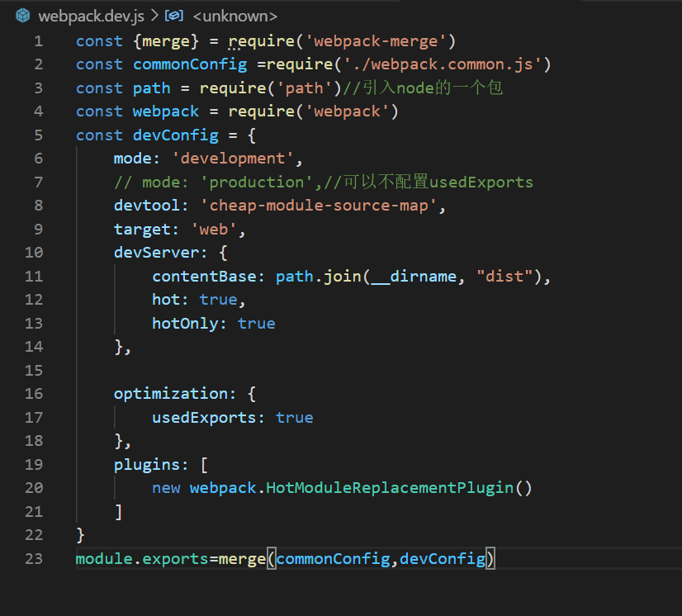Click line number 19 in gutter
The image size is (682, 616).
coord(34,465)
